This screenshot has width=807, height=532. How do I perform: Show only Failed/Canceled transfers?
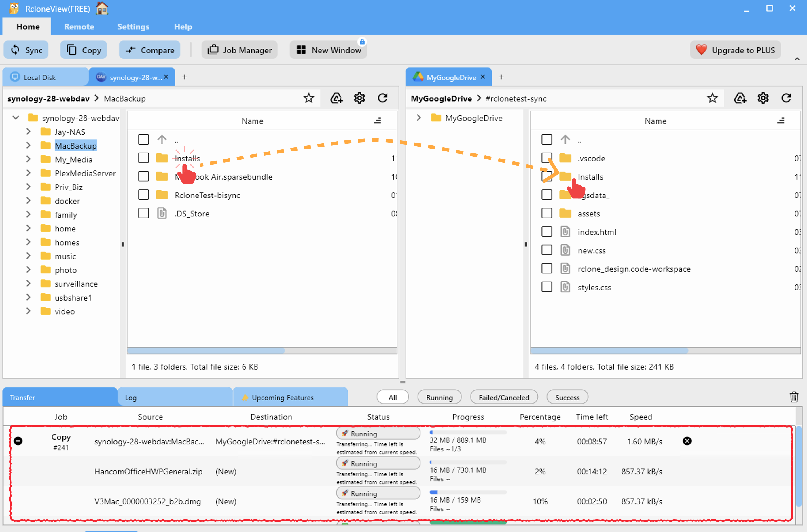(504, 397)
